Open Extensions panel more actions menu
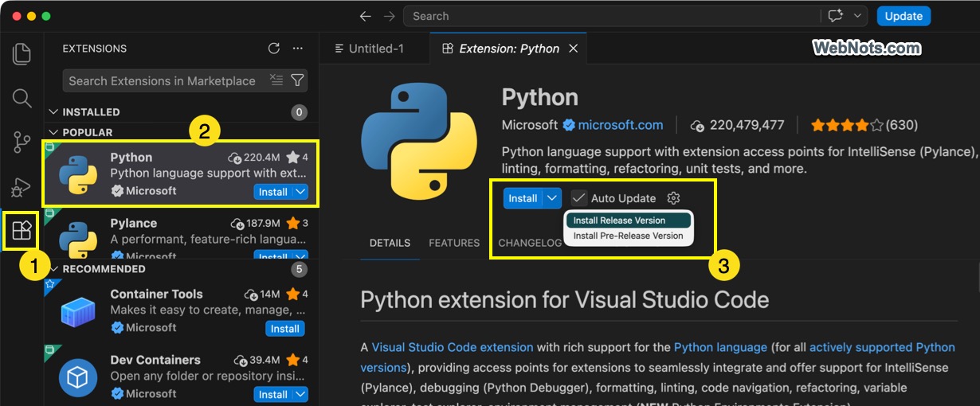 click(x=297, y=49)
